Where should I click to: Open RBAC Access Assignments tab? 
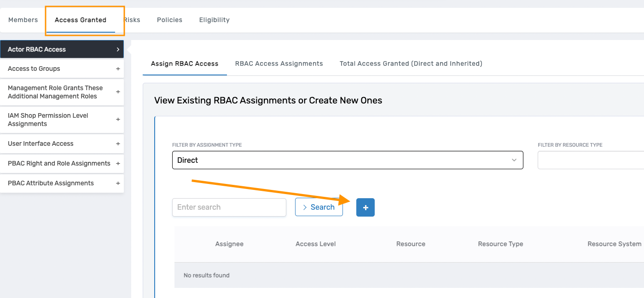[x=279, y=63]
